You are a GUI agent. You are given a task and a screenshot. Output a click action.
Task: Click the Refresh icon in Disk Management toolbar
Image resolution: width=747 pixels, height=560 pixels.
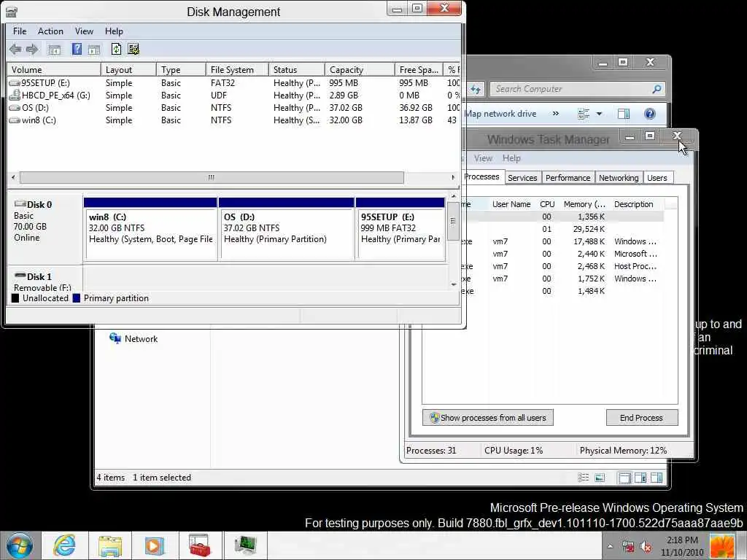tap(116, 49)
